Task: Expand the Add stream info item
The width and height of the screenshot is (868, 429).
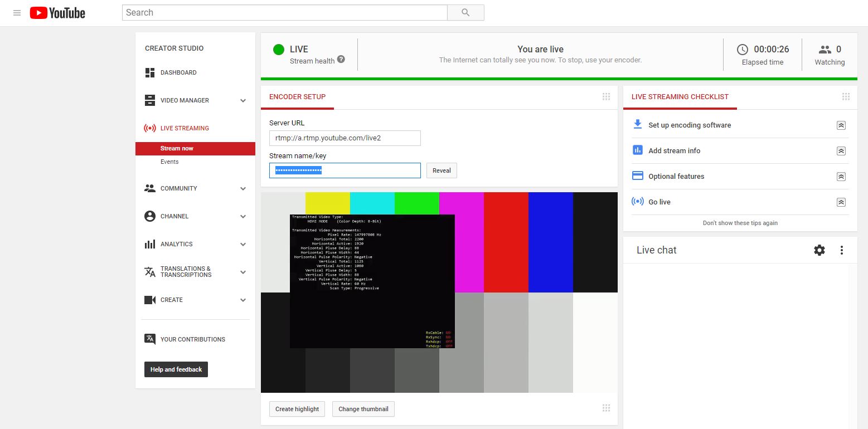Action: click(x=841, y=151)
